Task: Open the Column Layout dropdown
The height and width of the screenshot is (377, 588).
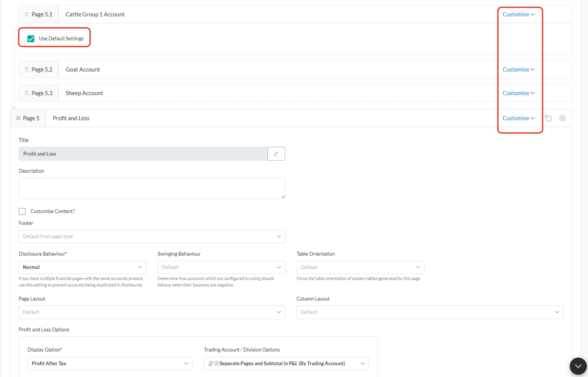Action: tap(430, 312)
